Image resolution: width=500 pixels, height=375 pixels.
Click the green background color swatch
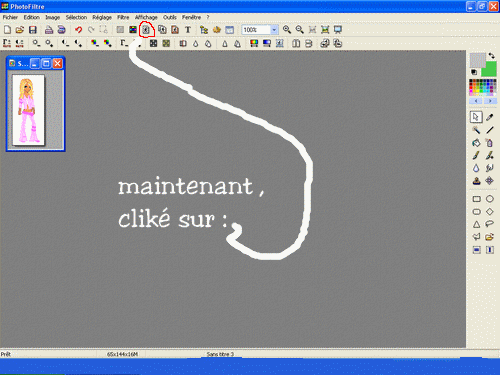[489, 69]
